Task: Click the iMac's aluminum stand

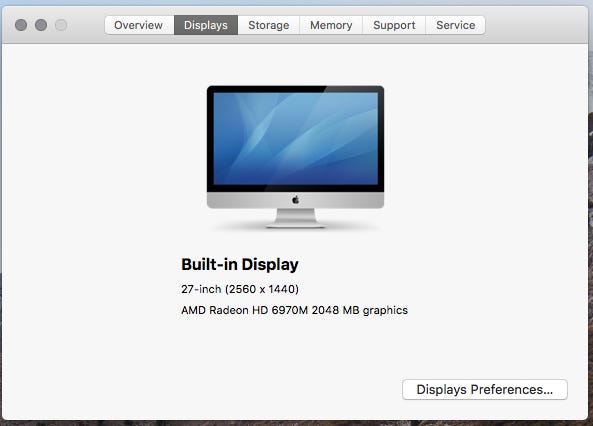Action: pos(295,218)
